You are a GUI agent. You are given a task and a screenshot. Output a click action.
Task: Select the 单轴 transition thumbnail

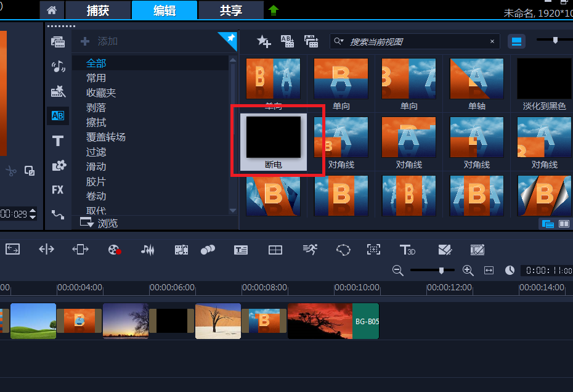(x=476, y=84)
